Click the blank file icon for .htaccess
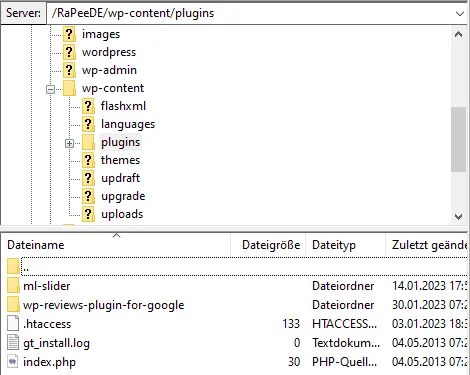The height and width of the screenshot is (375, 470). (13, 324)
